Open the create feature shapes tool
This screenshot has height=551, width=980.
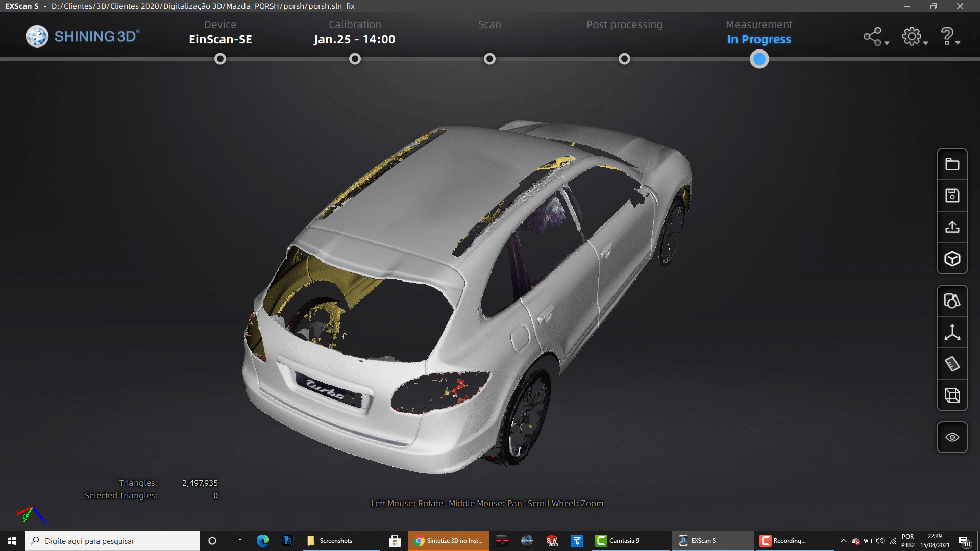(952, 301)
